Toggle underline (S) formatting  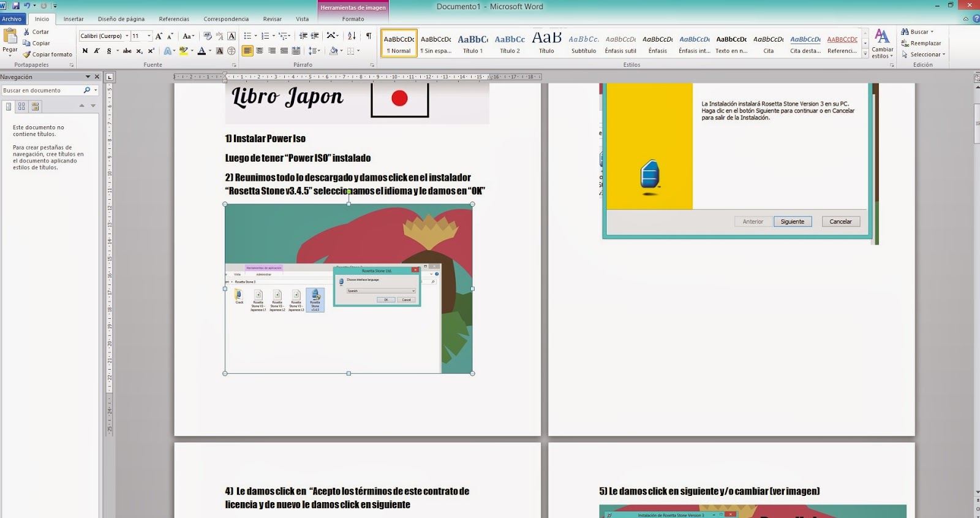tap(109, 51)
